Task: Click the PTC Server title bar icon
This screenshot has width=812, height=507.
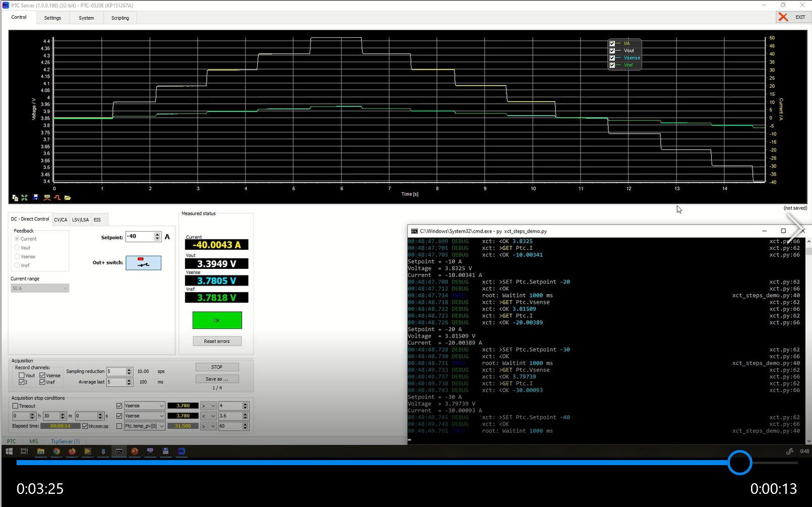Action: coord(6,5)
